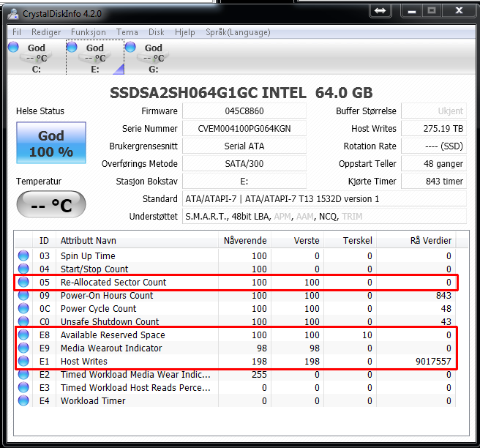Select the Re-Allocated Sector Count row name
Screen dimensions: 480x448
click(113, 282)
